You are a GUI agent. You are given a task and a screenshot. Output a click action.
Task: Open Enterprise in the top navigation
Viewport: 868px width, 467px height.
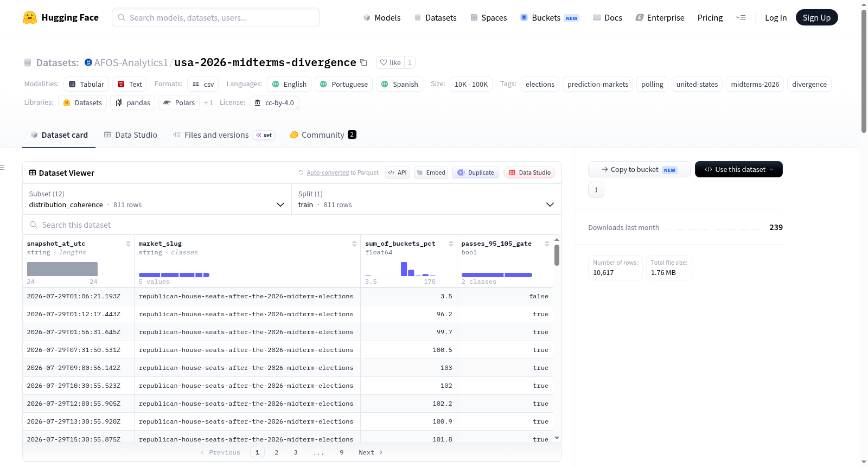pos(660,17)
